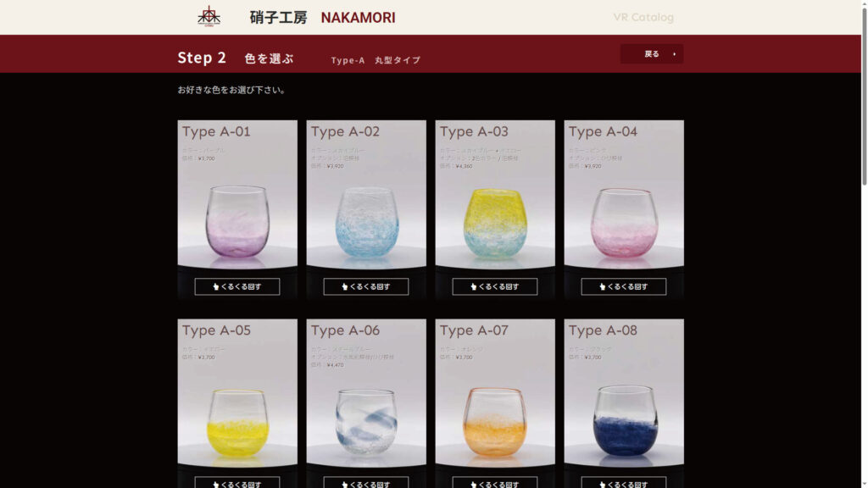Select the sky blue Type A-02 glass
Screen dimensions: 868x488
pos(366,223)
